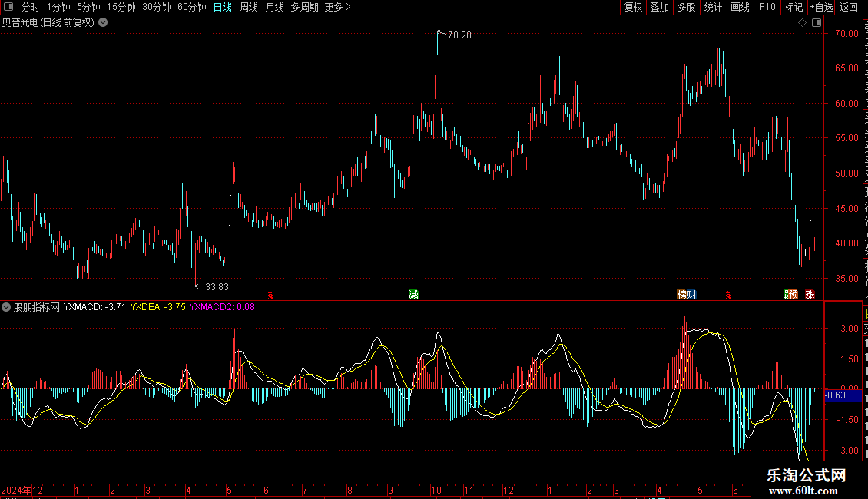Open the 股朋指标网 indicator dropdown arrow
Image resolution: width=868 pixels, height=499 pixels.
click(x=6, y=306)
